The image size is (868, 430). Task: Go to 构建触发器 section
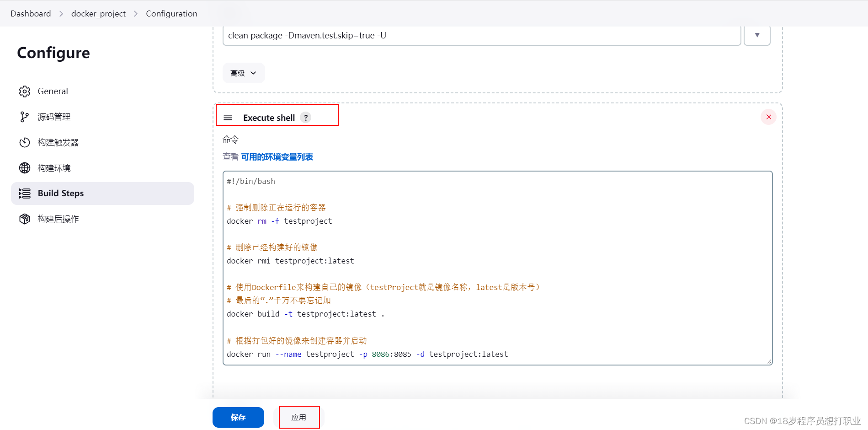[102, 143]
